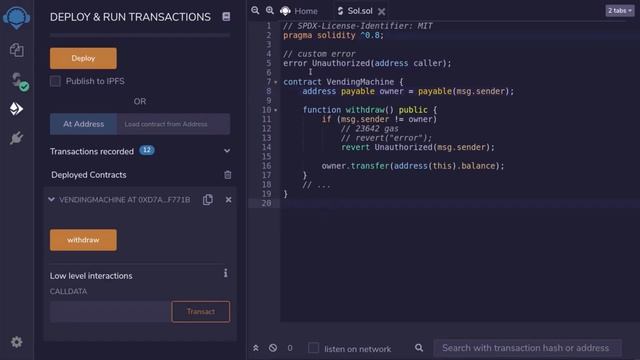Fold the contract block at line 7
640x360 pixels.
click(276, 82)
